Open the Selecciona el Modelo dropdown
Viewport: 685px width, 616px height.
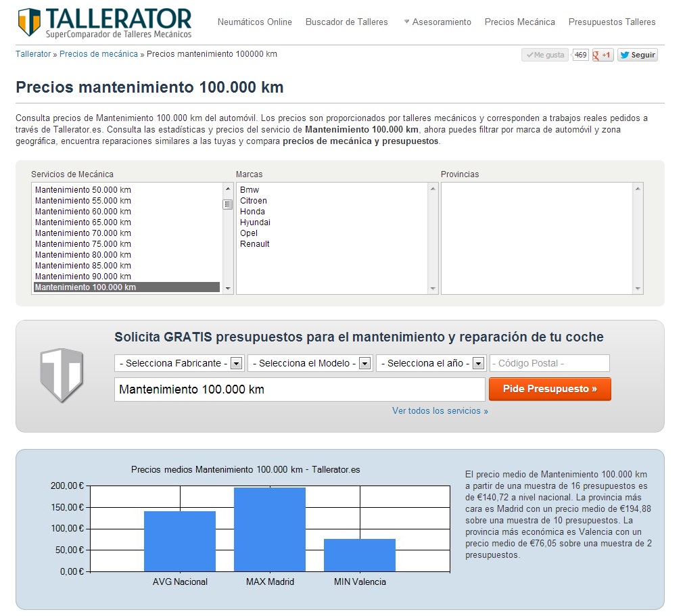coord(310,363)
